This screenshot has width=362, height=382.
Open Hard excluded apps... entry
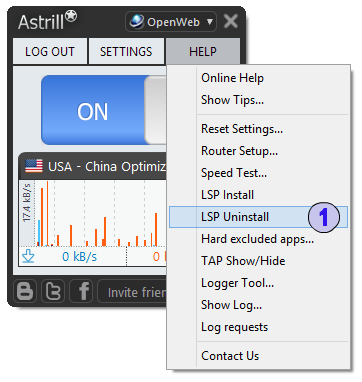[258, 239]
